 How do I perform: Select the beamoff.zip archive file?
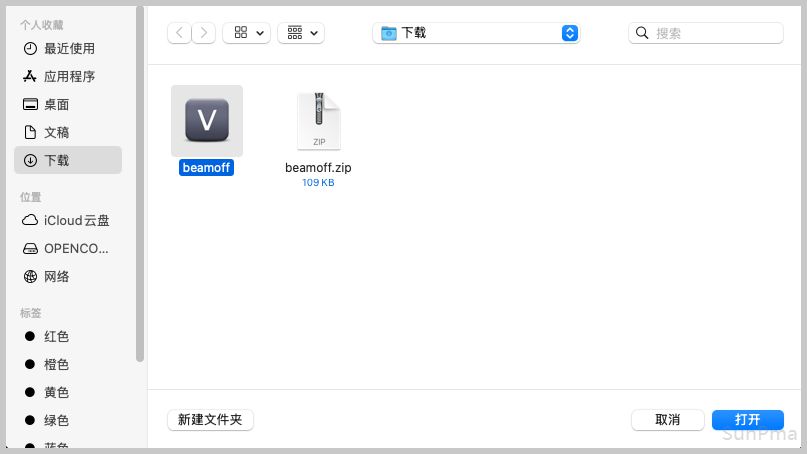pos(318,122)
